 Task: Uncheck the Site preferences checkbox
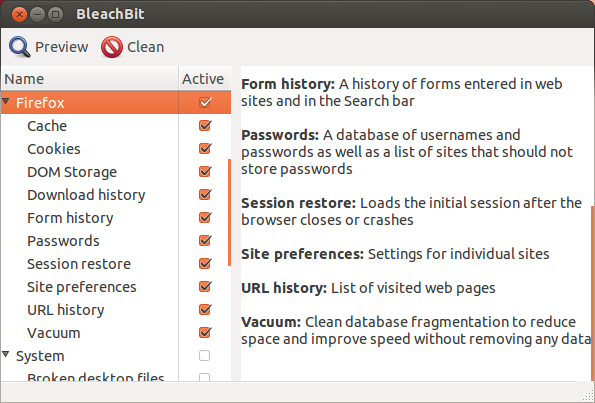pyautogui.click(x=205, y=287)
